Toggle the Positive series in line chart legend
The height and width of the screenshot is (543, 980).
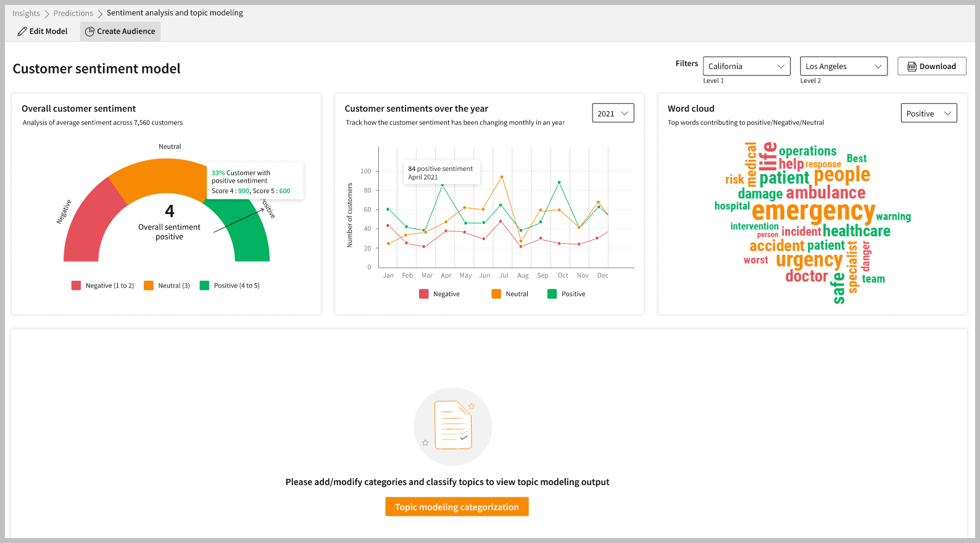[566, 294]
